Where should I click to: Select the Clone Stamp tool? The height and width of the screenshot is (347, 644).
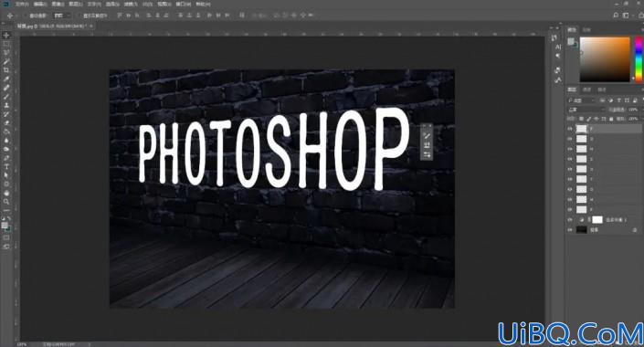[x=6, y=106]
